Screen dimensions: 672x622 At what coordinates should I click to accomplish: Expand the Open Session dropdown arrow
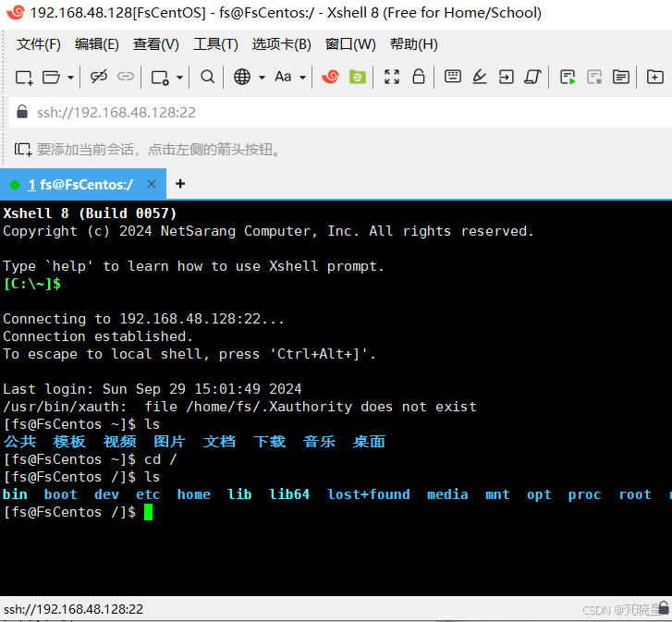coord(71,78)
